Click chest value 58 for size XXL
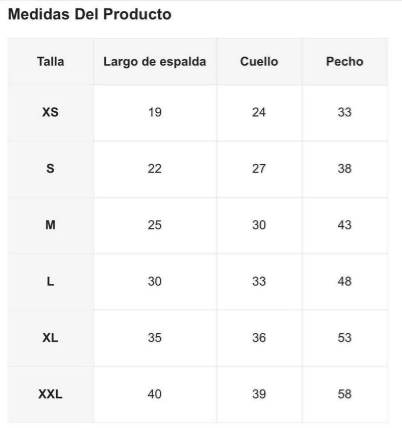402x428 pixels. (345, 394)
